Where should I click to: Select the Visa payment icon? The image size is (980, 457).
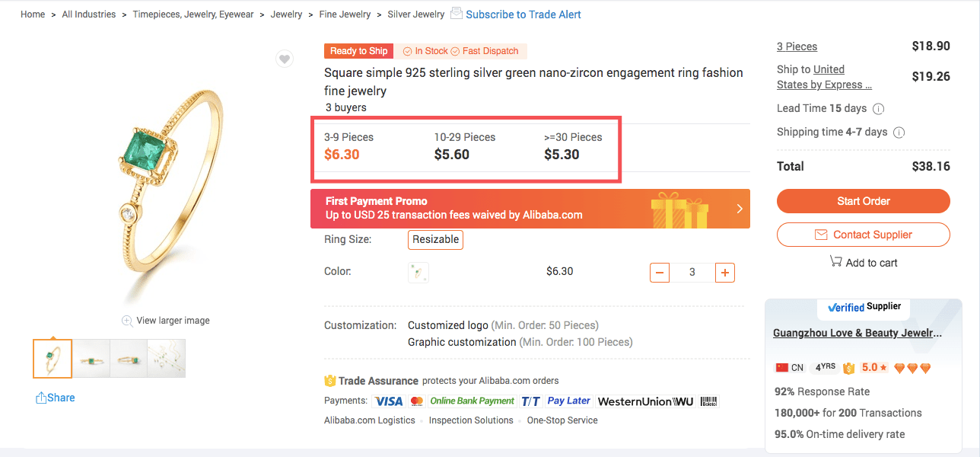coord(388,401)
